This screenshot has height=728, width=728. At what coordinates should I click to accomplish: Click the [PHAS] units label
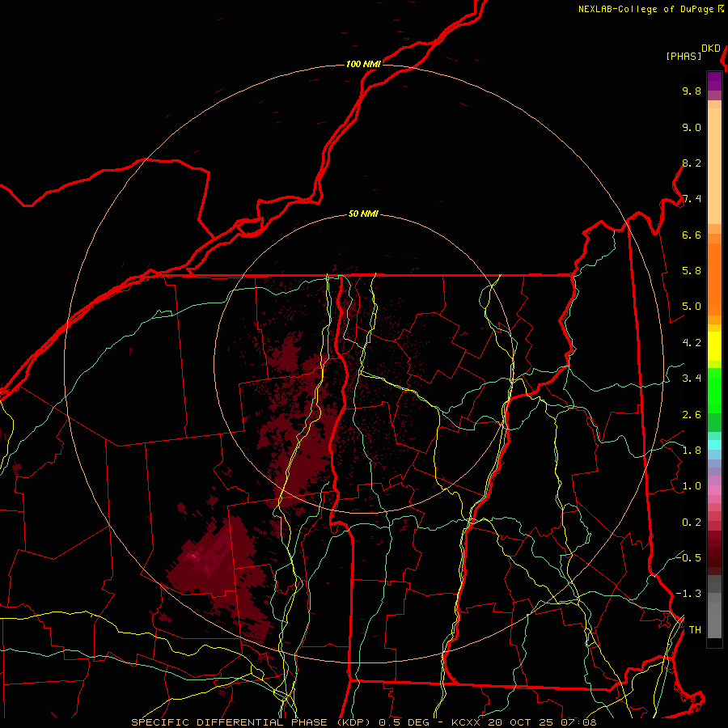(x=684, y=57)
